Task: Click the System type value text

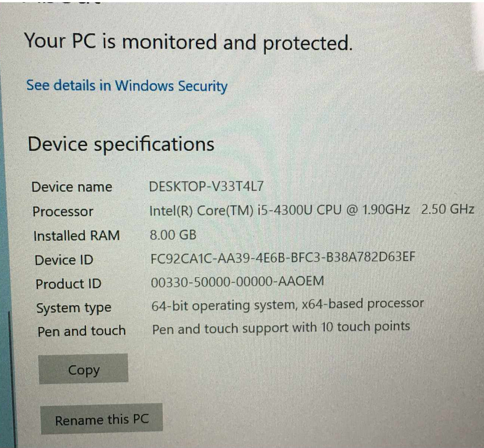Action: point(287,305)
